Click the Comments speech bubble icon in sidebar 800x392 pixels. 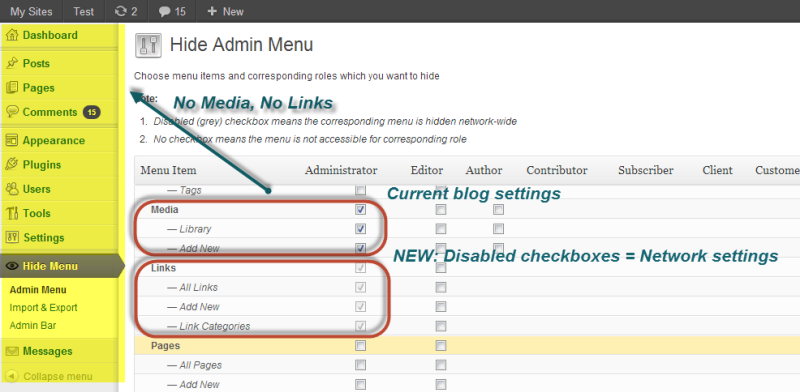tap(12, 112)
